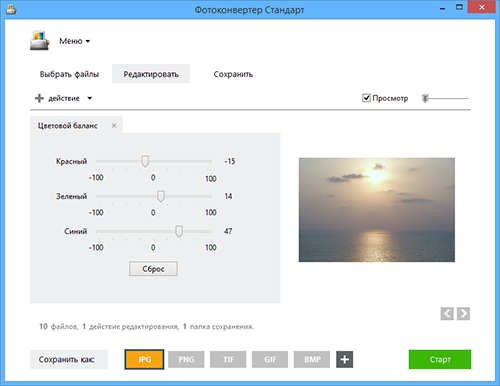The width and height of the screenshot is (500, 386).
Task: Choose JPG output format
Action: [144, 359]
